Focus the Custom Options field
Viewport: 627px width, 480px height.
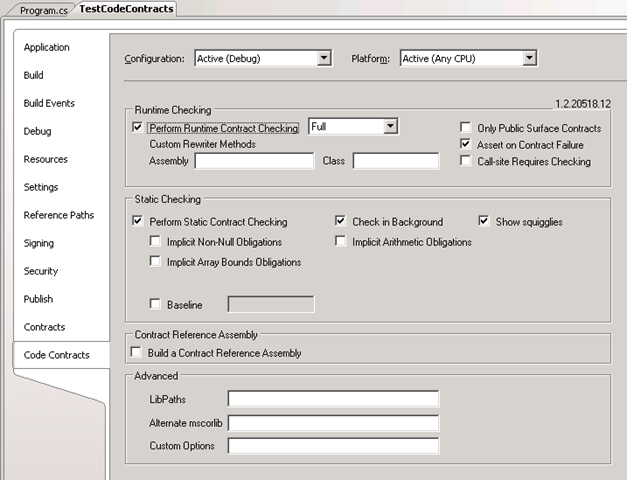pos(333,446)
